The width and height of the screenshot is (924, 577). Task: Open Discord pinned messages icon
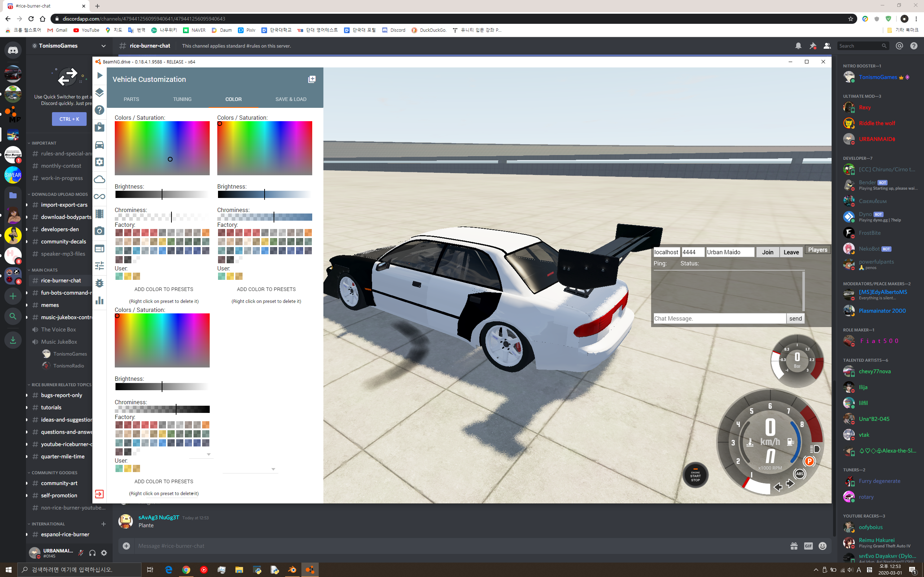tap(812, 46)
